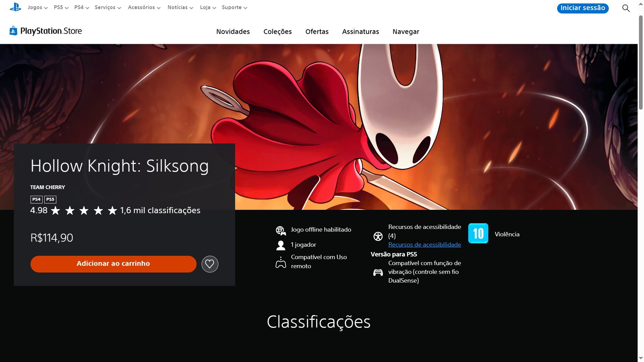Screen dimensions: 644x362
Task: Open the Assinaturas store section
Action: click(x=361, y=32)
